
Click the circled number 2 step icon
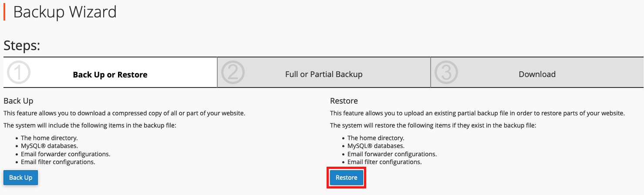(x=233, y=72)
